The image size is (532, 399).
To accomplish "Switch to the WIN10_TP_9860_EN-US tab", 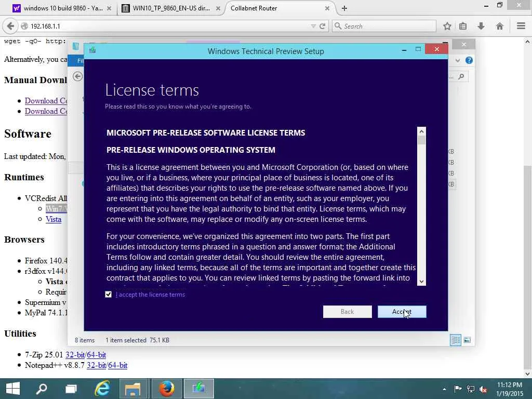I will 170,8.
